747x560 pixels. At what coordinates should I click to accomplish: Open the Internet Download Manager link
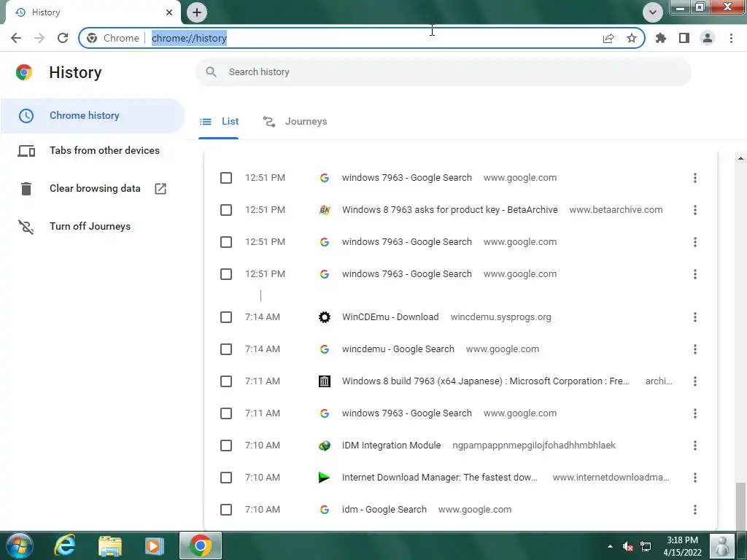[440, 478]
